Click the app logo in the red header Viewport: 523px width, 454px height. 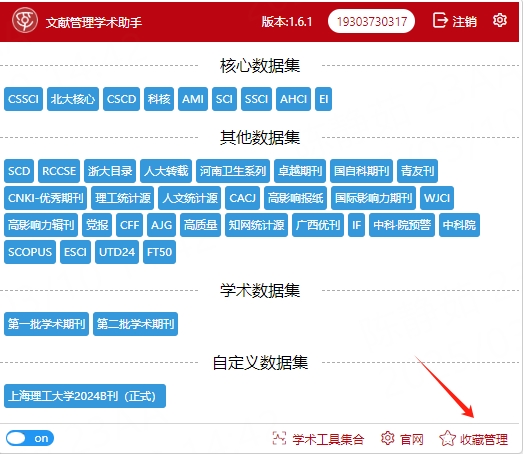(x=24, y=20)
